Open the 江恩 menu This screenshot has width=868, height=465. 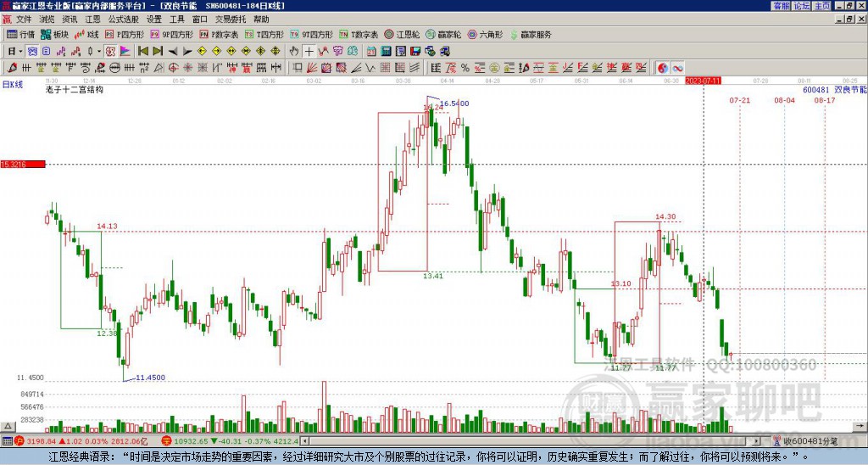point(92,20)
